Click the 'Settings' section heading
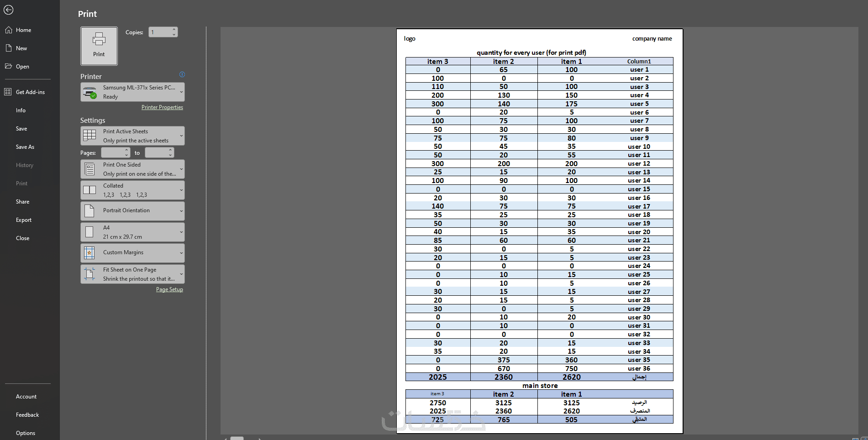 pyautogui.click(x=93, y=120)
